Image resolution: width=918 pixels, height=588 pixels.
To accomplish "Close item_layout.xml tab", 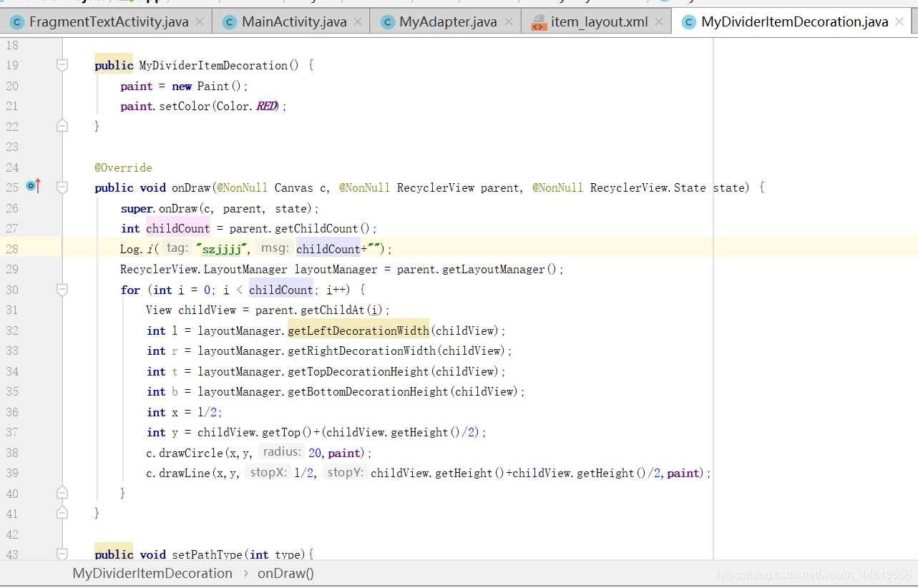I will tap(659, 22).
